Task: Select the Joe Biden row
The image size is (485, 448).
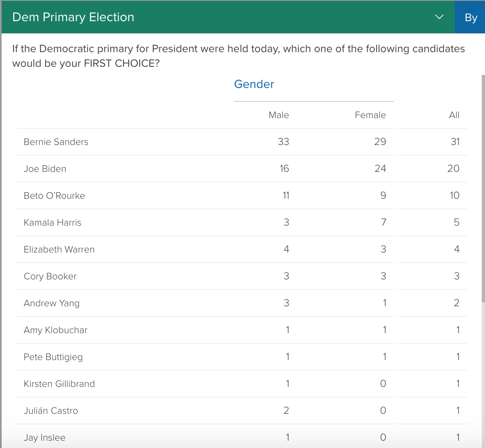Action: tap(45, 169)
